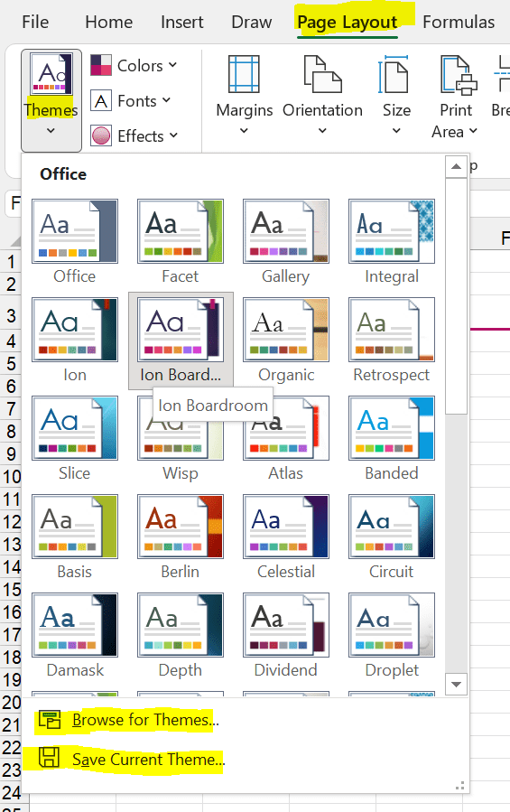
Task: Select row 5 header
Action: [x=11, y=363]
